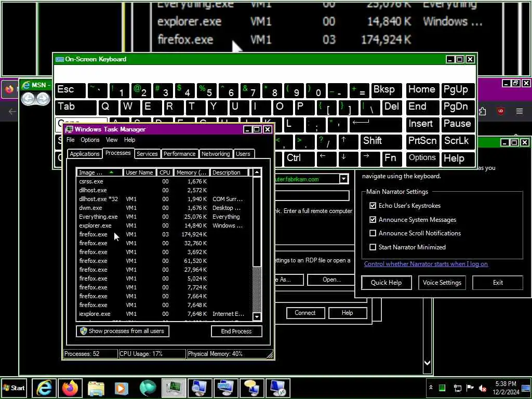Click the process list scrollbar thumb
The height and width of the screenshot is (399, 532).
click(x=257, y=221)
